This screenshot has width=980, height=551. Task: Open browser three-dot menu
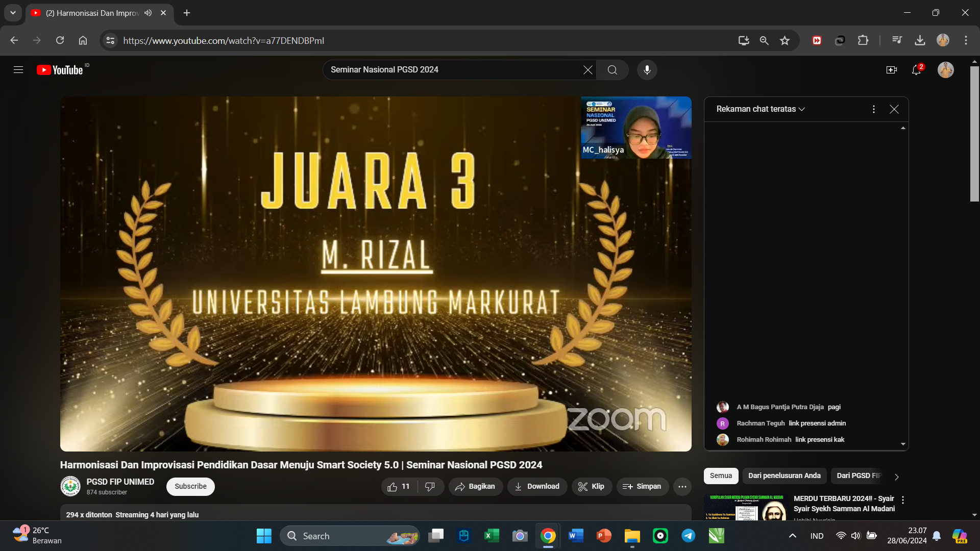pos(966,40)
